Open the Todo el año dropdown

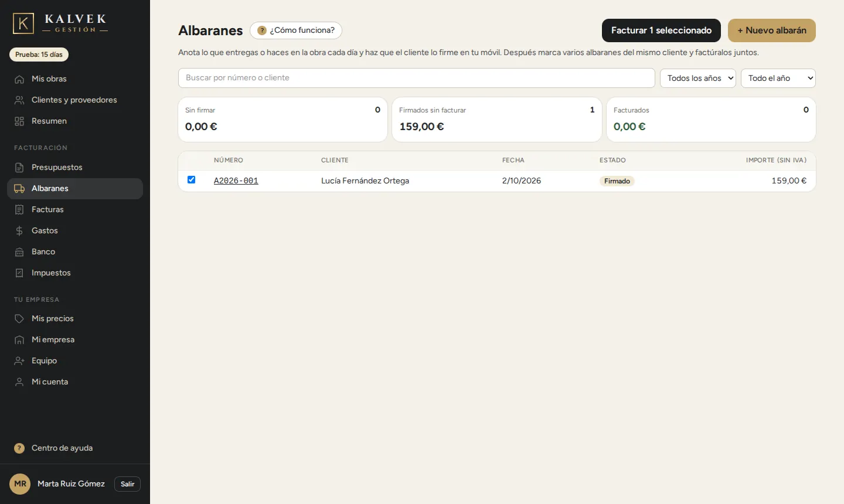[x=778, y=78]
